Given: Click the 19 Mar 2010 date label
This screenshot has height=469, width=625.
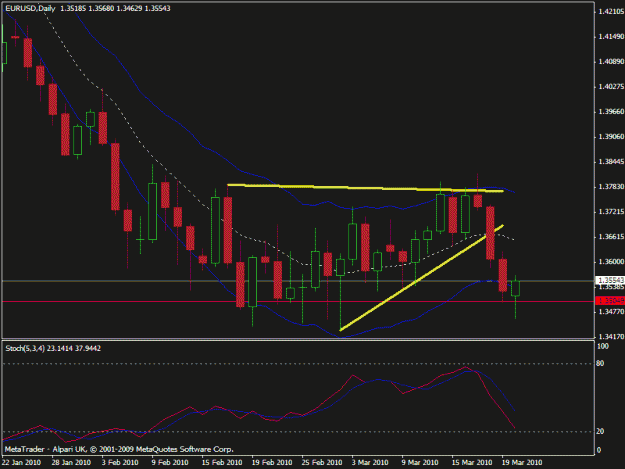Looking at the screenshot, I should click(x=522, y=463).
